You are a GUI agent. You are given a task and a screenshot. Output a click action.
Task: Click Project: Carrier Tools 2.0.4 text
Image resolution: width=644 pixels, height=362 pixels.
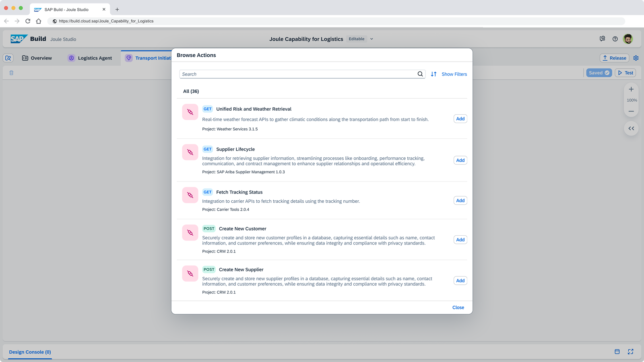226,210
